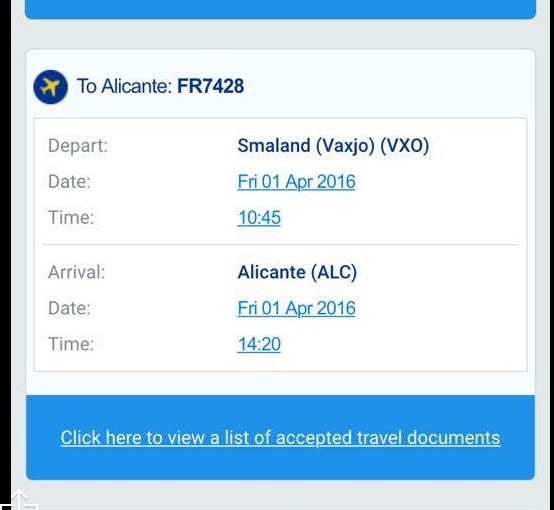The width and height of the screenshot is (554, 510).
Task: Click the Date label in Arrival section
Action: 69,308
